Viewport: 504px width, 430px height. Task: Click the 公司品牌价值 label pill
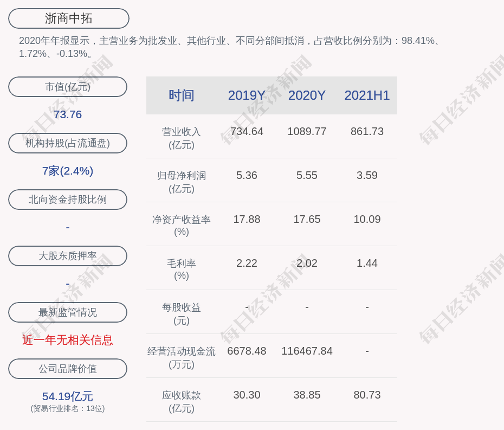click(68, 369)
